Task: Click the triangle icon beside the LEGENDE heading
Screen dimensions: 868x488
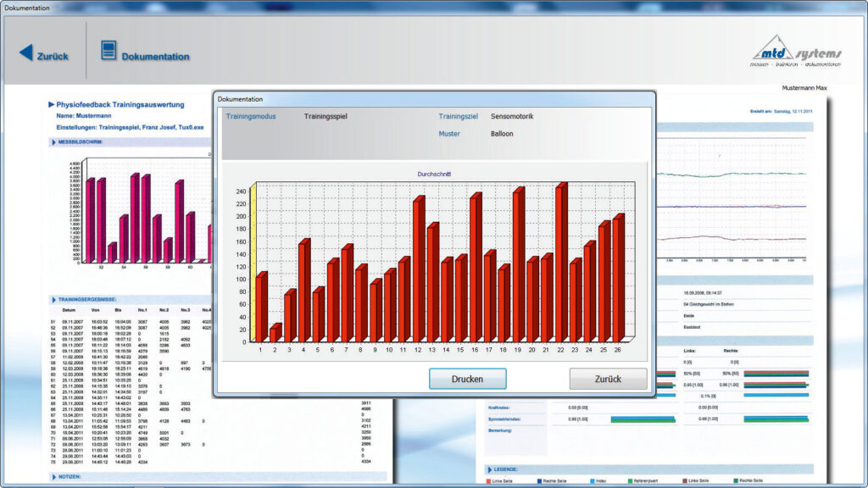Action: pyautogui.click(x=489, y=468)
